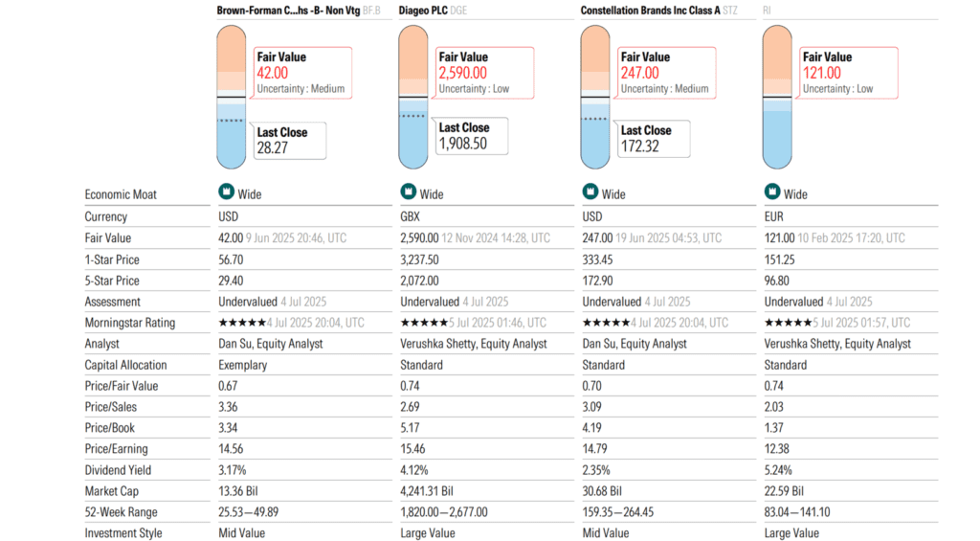Viewport: 980px width, 541px height.
Task: Open Constellation Brands Inc Class A header
Action: pos(649,11)
